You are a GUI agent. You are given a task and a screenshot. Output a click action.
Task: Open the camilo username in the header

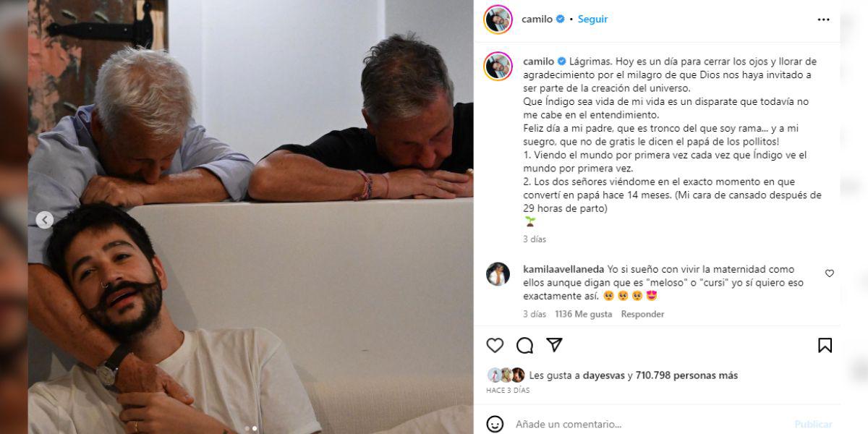[x=537, y=20]
